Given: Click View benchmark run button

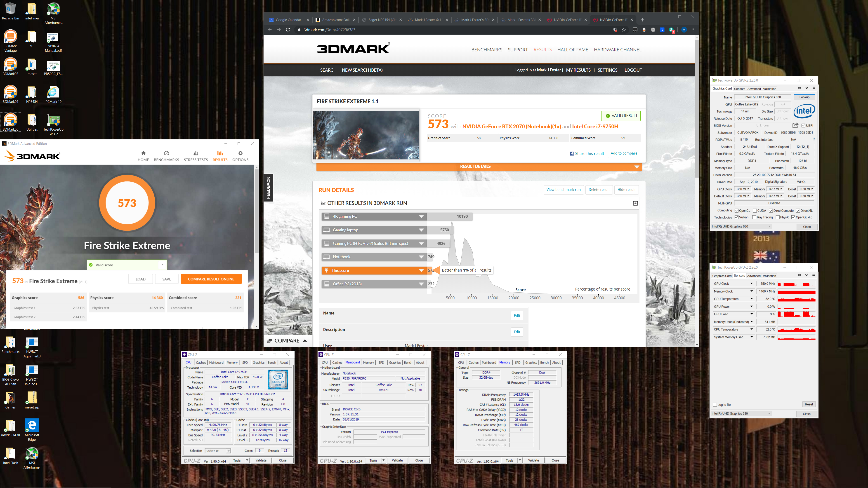Looking at the screenshot, I should (x=563, y=190).
